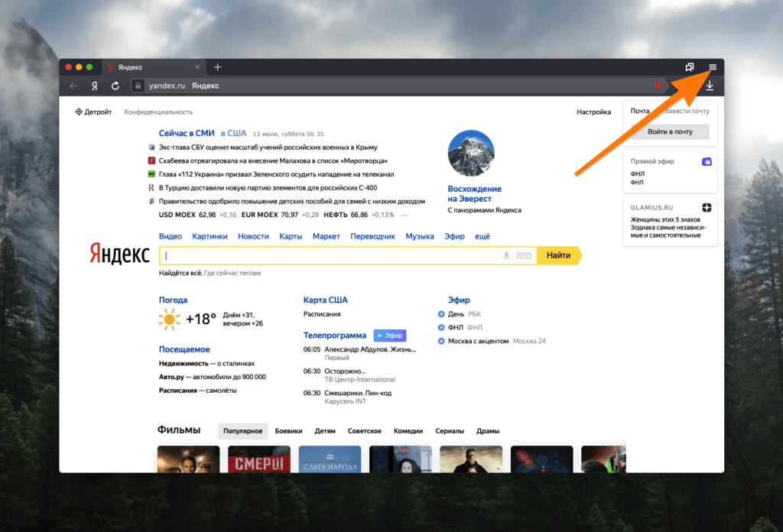Viewport: 783px width, 532px height.
Task: Go back with the back arrow
Action: (x=74, y=86)
